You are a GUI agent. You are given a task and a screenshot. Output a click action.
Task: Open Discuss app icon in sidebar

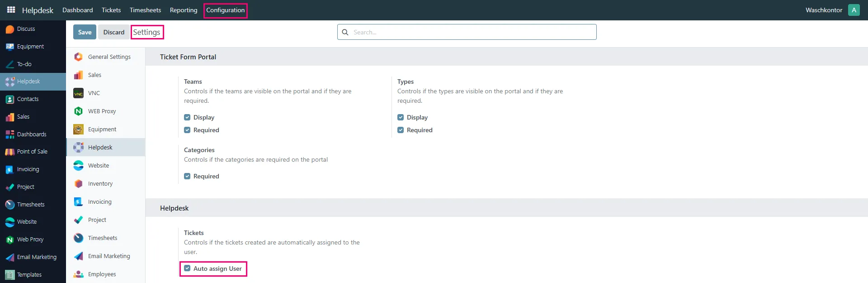(10, 29)
